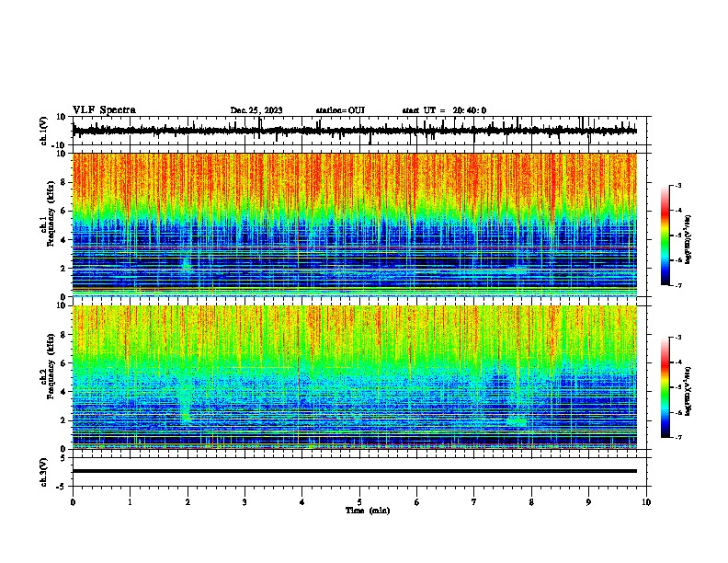This screenshot has height=563, width=728.
Task: Select the "ch.3(V)" axis label
Action: [44, 472]
